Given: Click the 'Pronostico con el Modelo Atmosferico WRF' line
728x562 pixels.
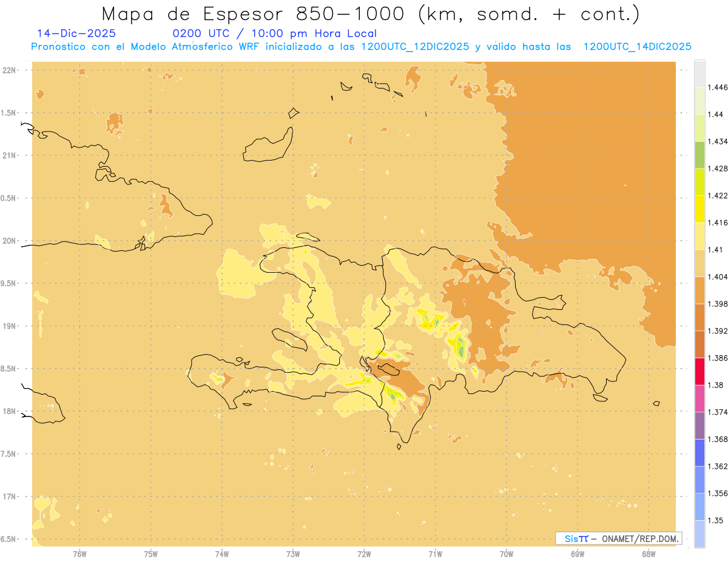Looking at the screenshot, I should 362,47.
